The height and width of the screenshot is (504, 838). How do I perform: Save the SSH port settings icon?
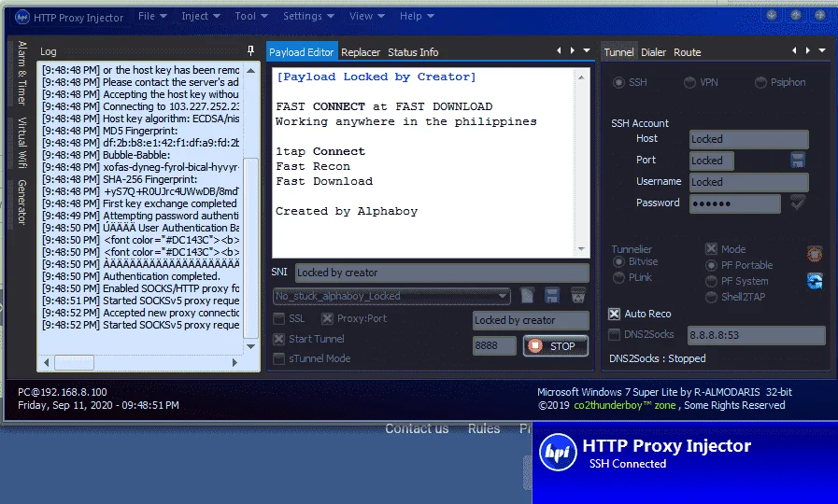(x=798, y=161)
